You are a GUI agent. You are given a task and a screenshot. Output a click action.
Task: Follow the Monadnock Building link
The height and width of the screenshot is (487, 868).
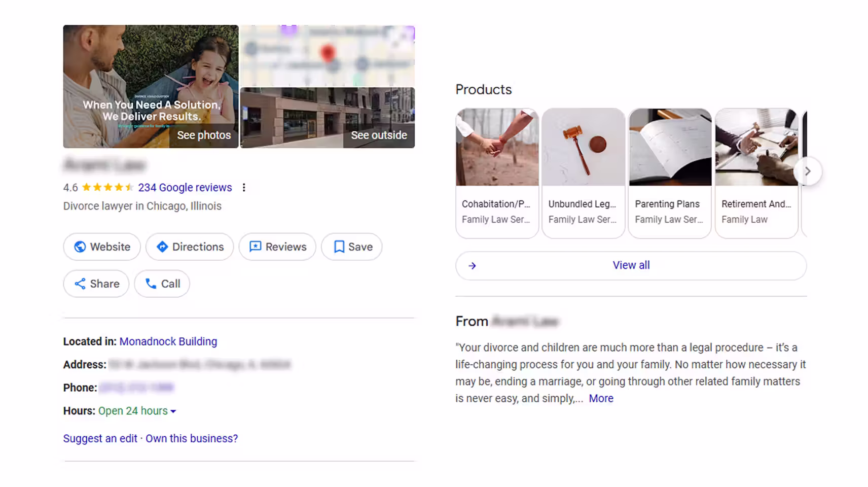[168, 341]
